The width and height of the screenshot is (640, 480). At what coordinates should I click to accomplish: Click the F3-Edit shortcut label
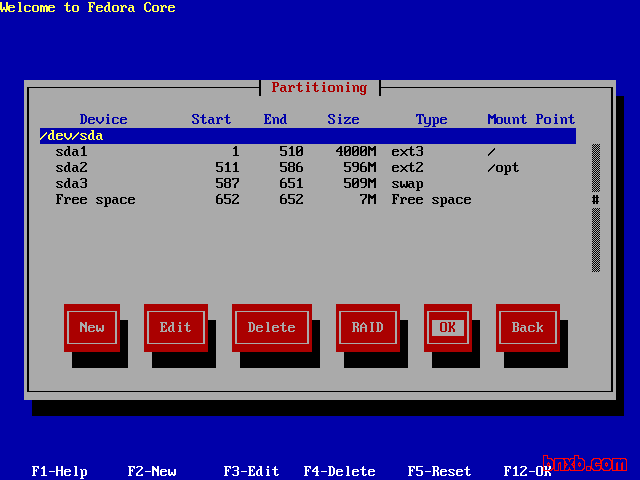click(x=251, y=471)
